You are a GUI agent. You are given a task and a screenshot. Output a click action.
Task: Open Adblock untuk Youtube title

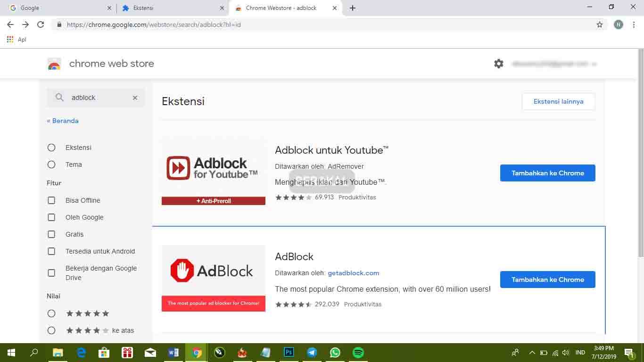[x=332, y=150]
